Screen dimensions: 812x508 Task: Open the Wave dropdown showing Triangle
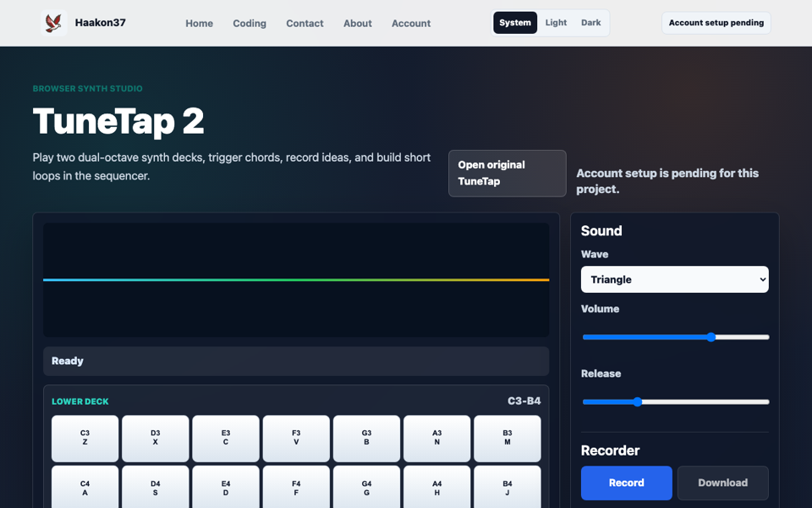(675, 279)
